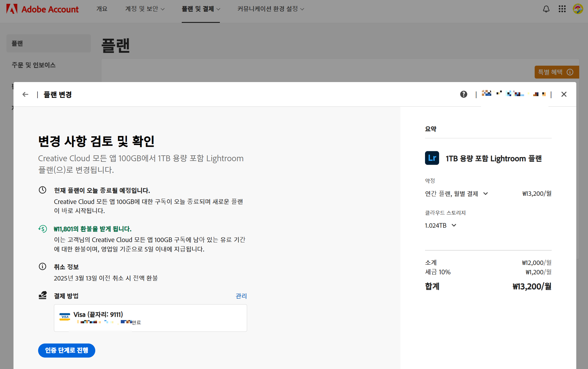588x369 pixels.
Task: Click the Lightroom Lr plan icon
Action: coord(432,158)
